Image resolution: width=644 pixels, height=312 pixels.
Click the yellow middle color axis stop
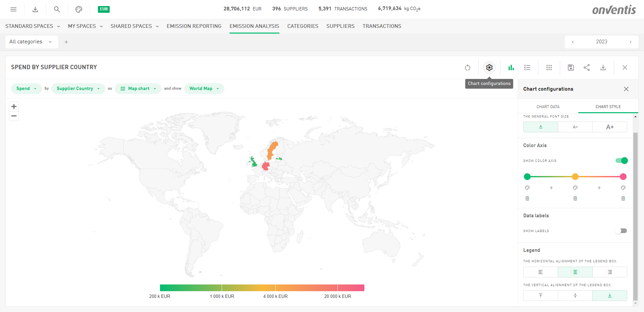tap(575, 177)
